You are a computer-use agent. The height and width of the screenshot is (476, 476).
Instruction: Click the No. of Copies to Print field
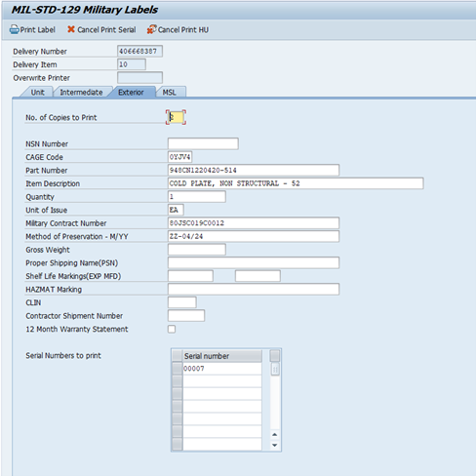click(x=176, y=117)
